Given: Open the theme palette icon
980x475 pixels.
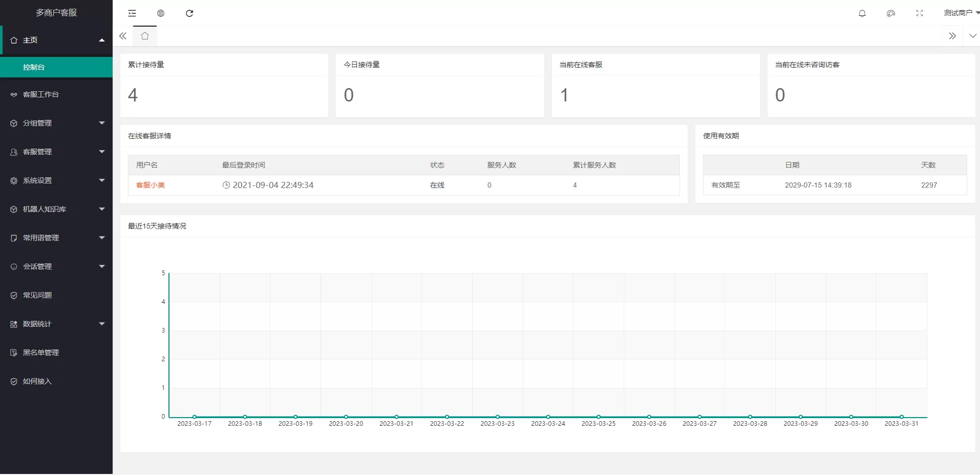Looking at the screenshot, I should click(891, 13).
